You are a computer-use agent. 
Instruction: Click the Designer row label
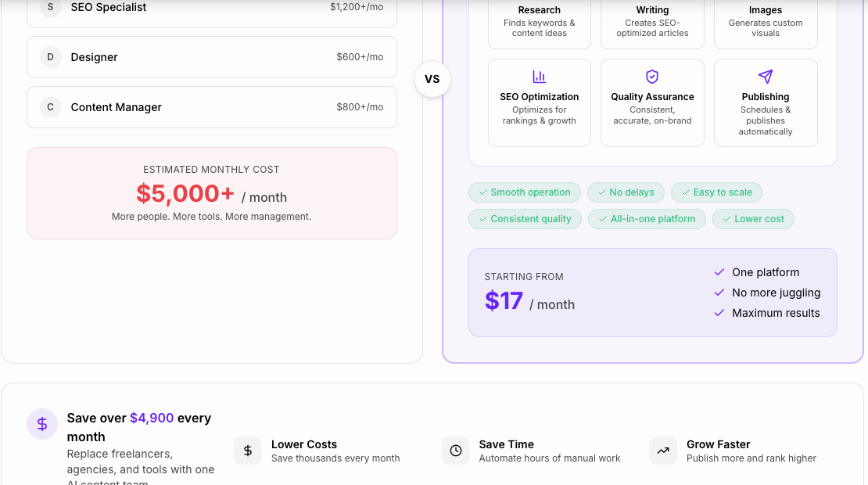(94, 58)
